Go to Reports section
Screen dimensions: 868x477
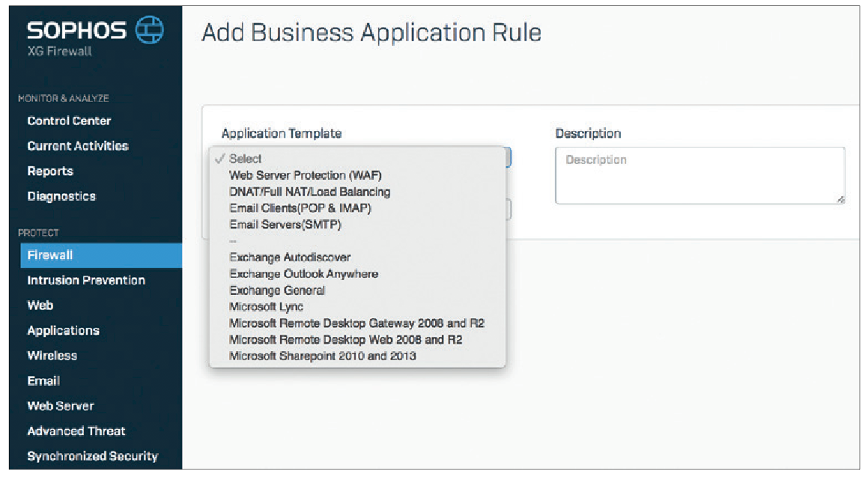[x=50, y=171]
